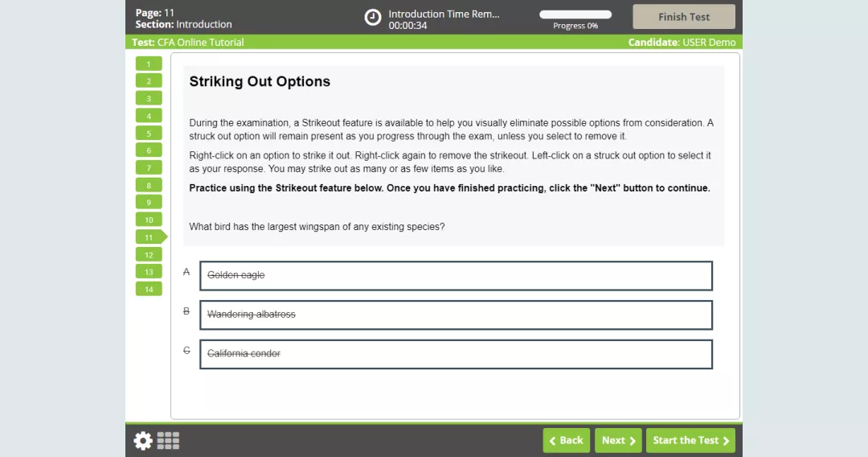Click the Introduction Time Remaining label
868x457 pixels.
[444, 14]
